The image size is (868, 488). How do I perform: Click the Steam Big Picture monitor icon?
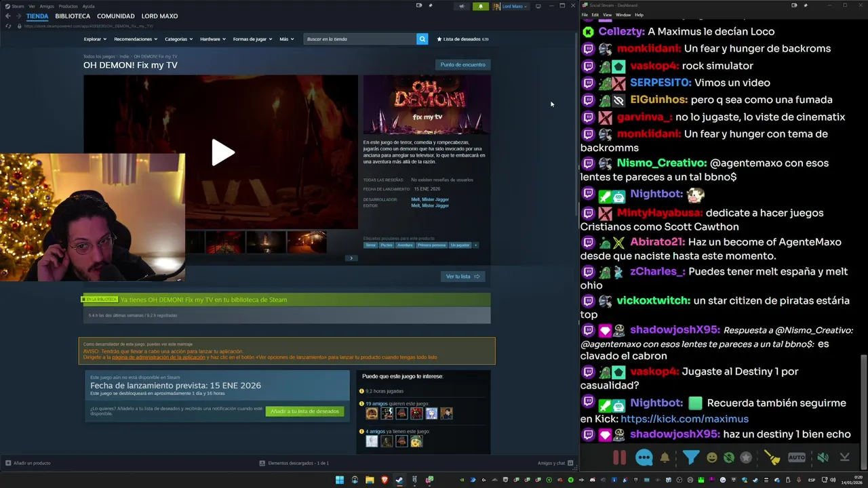point(538,6)
